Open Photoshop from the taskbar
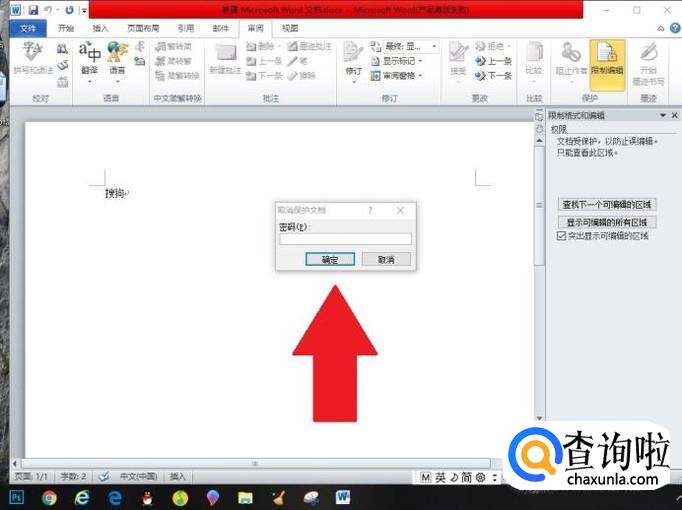The image size is (682, 510). pyautogui.click(x=17, y=497)
